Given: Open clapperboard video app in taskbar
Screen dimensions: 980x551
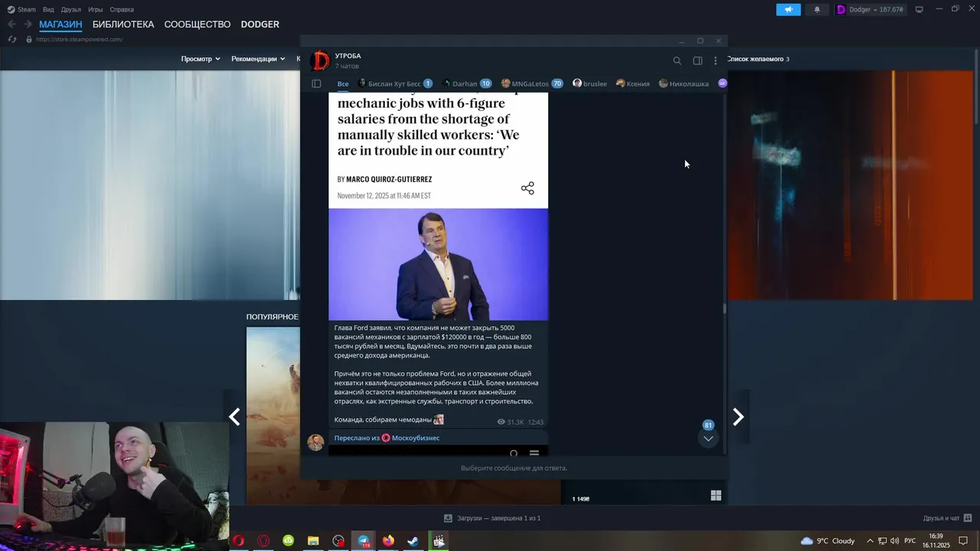Looking at the screenshot, I should pyautogui.click(x=439, y=541).
